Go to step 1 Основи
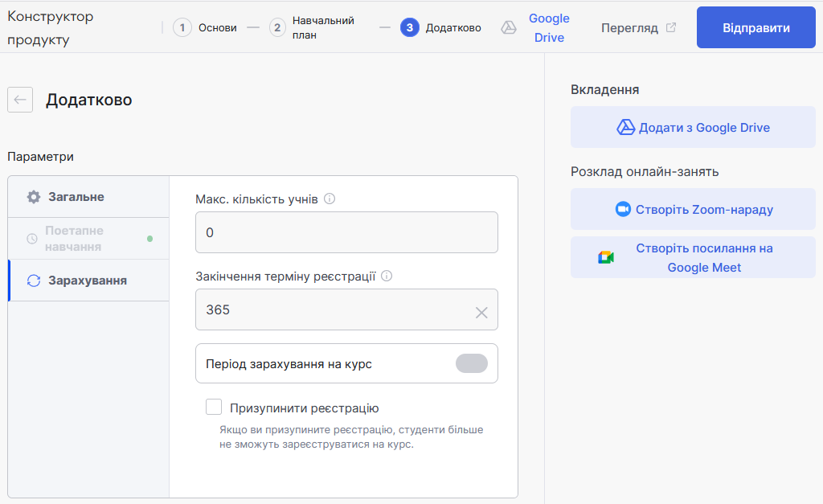The height and width of the screenshot is (504, 823). click(x=204, y=28)
